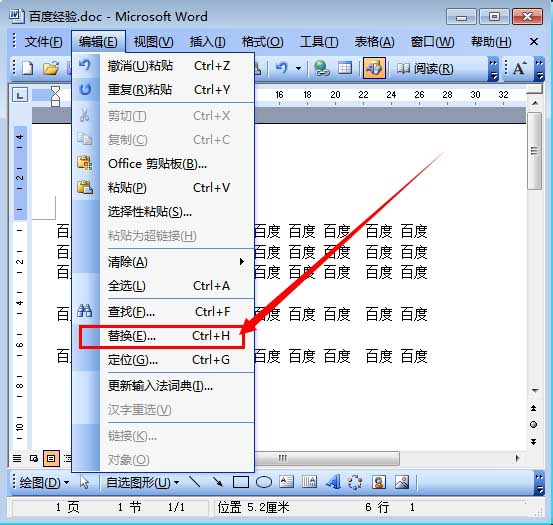Open 选择性粘贴(S) paste special dialog
The width and height of the screenshot is (553, 525).
163,212
